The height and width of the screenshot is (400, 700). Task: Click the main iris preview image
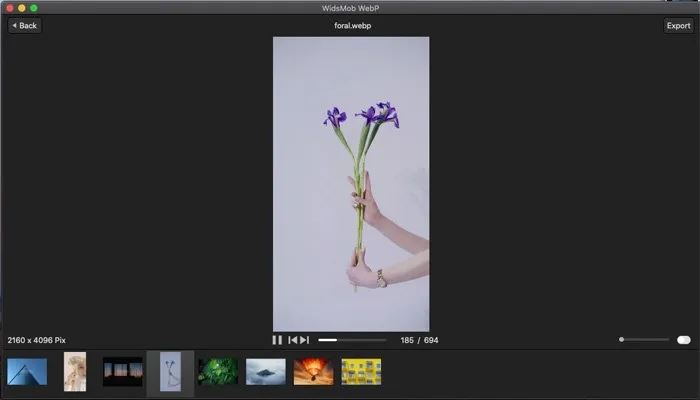pos(351,184)
